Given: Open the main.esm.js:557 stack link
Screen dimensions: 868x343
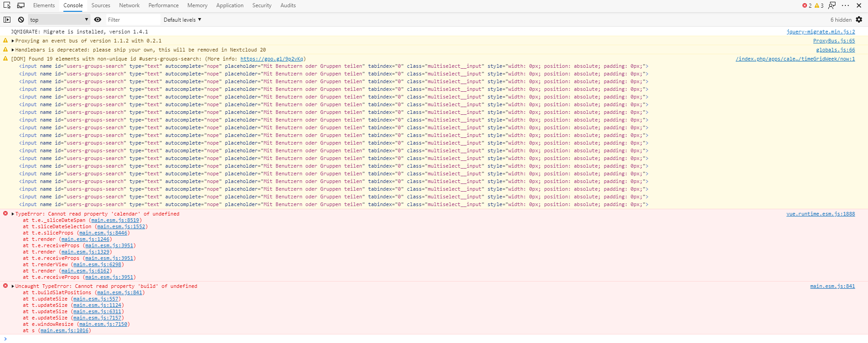Looking at the screenshot, I should click(x=96, y=299).
